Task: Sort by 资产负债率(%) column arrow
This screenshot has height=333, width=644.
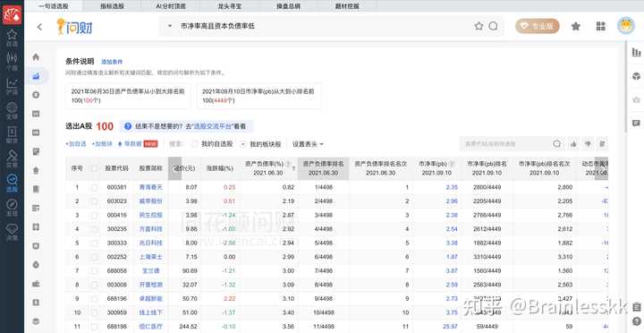Action: [x=293, y=168]
